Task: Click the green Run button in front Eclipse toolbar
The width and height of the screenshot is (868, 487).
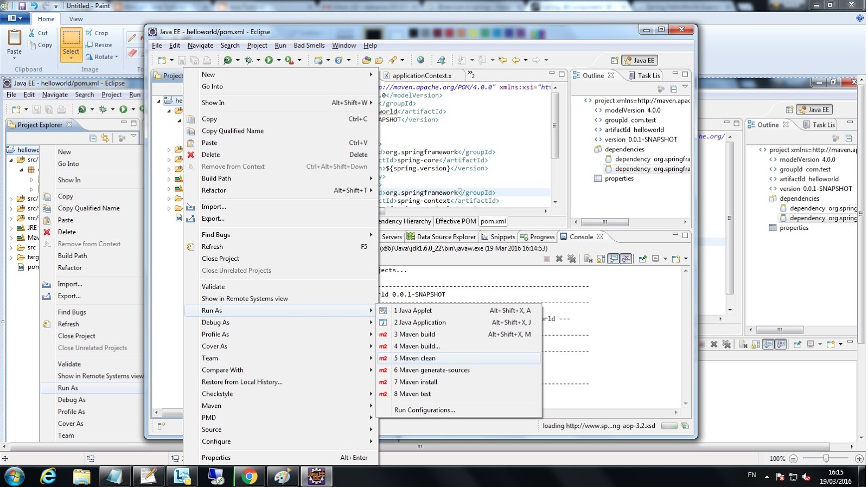Action: click(x=269, y=60)
